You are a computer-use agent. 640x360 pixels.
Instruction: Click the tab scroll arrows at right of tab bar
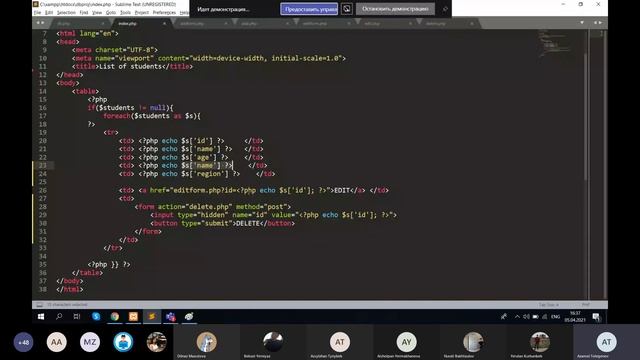click(x=598, y=23)
